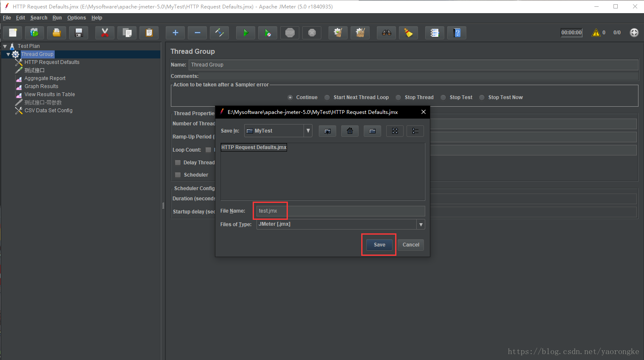
Task: Click the Home directory icon in dialog
Action: coord(350,131)
